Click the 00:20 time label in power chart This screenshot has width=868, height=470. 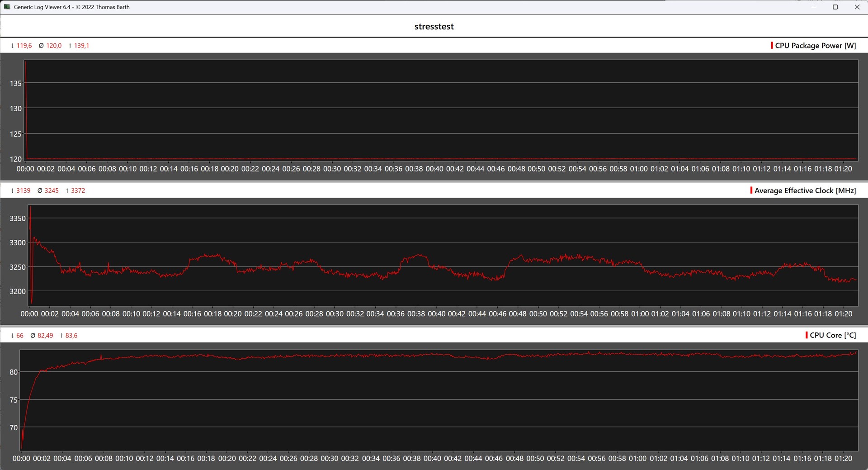(230, 169)
